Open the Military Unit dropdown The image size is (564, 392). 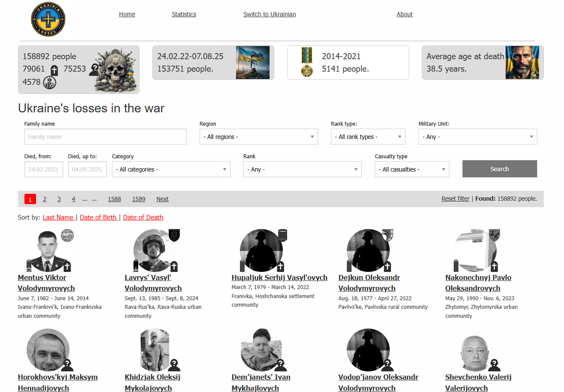[x=477, y=137]
